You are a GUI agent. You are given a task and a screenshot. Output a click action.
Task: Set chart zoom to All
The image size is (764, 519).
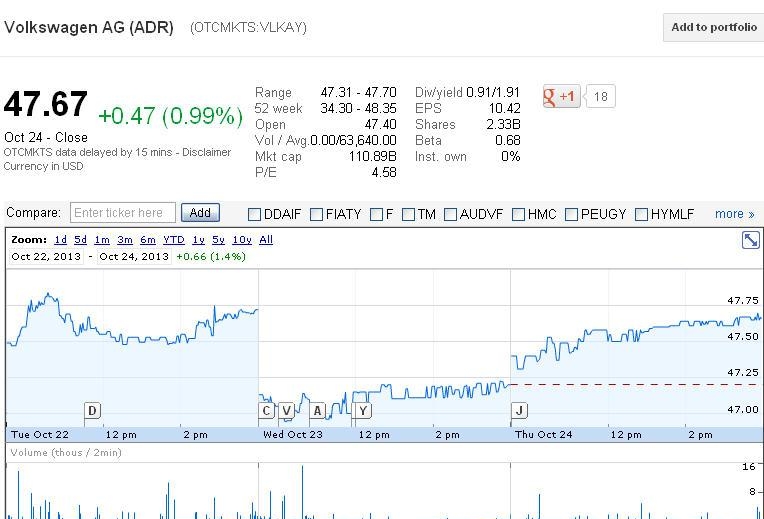[266, 240]
